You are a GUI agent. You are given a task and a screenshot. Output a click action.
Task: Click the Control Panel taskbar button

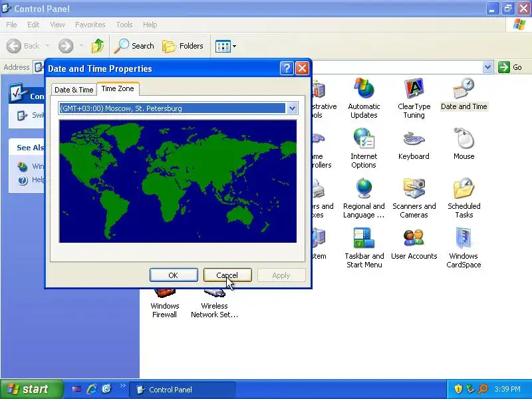(182, 390)
